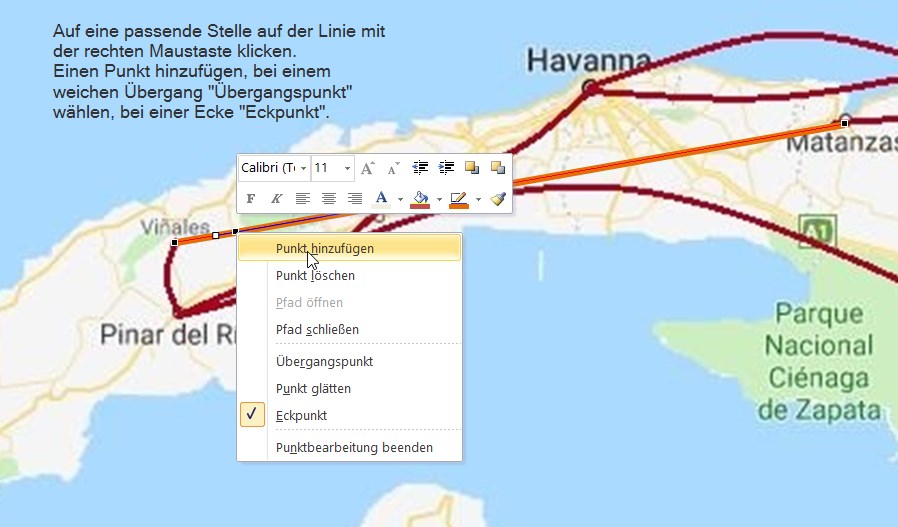Click the bring forward icon
Screen dimensions: 898x527
(x=472, y=168)
